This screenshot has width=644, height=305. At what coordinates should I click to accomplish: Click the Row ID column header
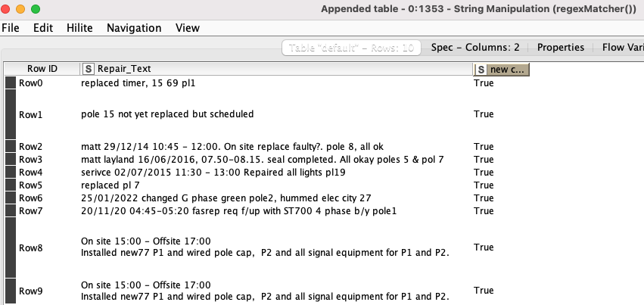coord(42,69)
